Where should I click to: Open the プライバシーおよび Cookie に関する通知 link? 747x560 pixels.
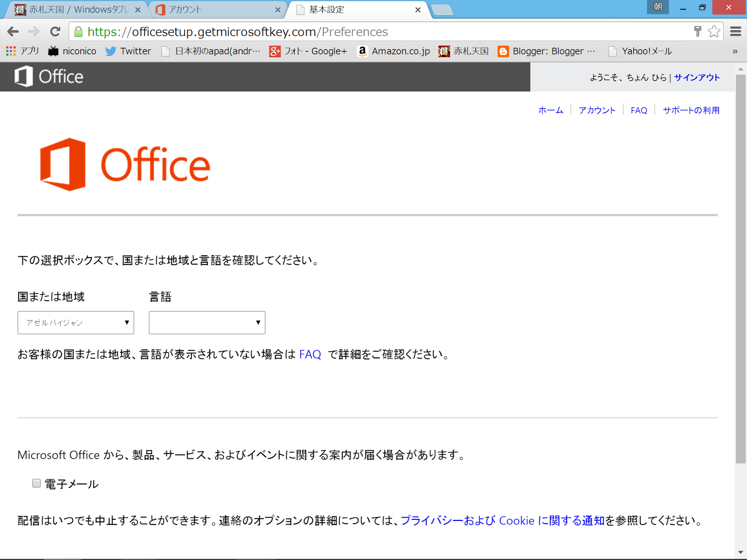(x=503, y=520)
